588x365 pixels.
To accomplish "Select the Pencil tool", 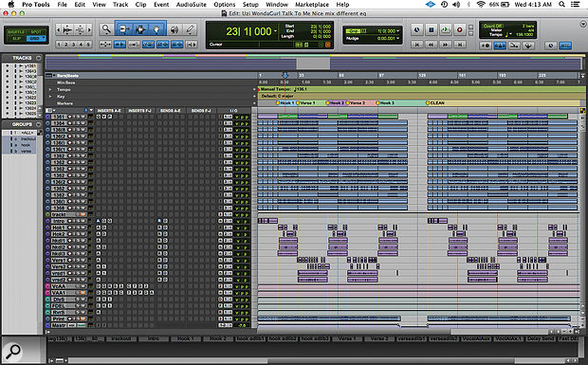I will click(190, 28).
